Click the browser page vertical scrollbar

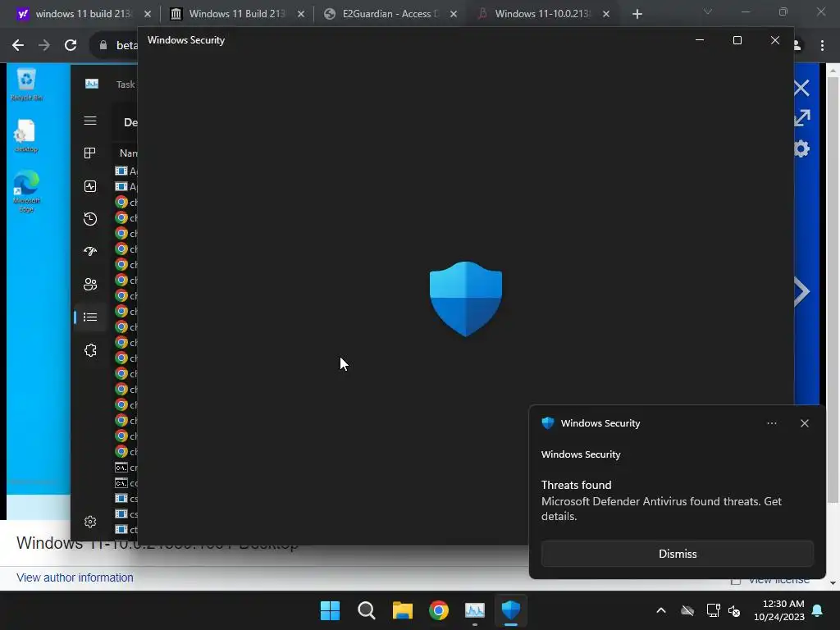click(833, 290)
